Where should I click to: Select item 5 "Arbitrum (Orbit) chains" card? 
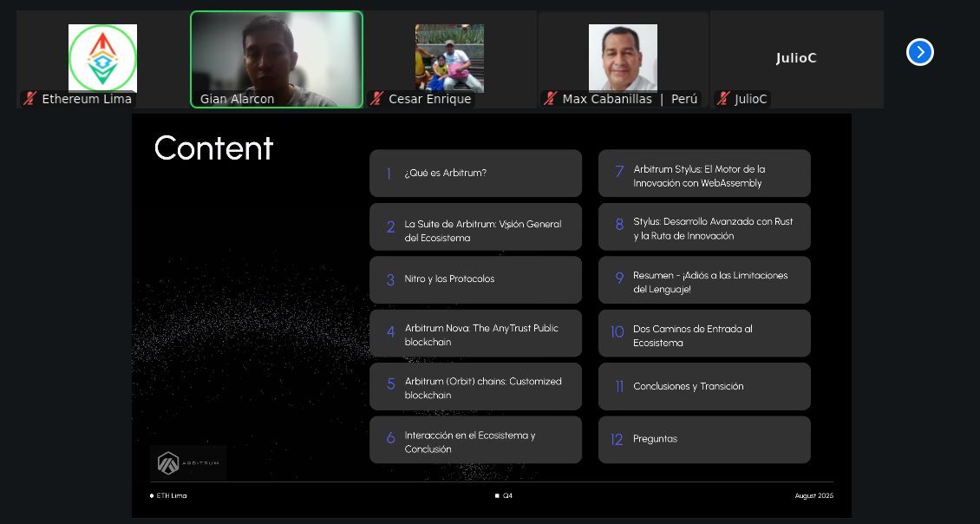pos(475,386)
